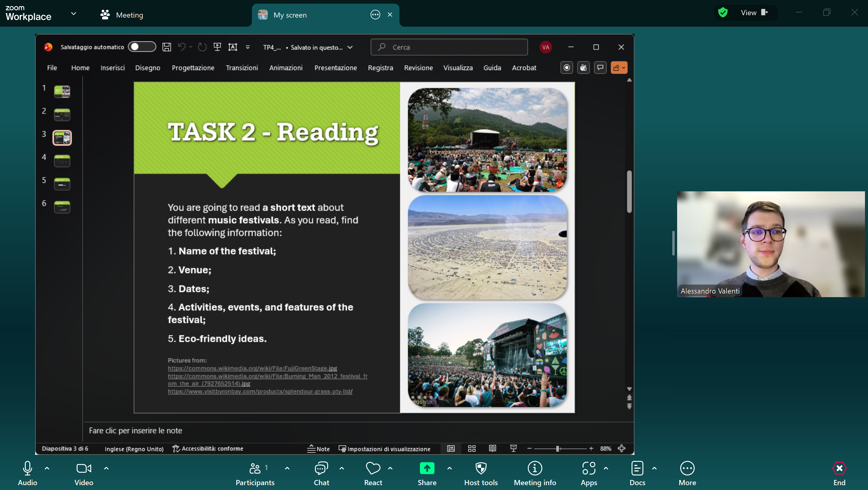The width and height of the screenshot is (868, 490).
Task: Open the Transizioni ribbon tab
Action: [x=241, y=68]
